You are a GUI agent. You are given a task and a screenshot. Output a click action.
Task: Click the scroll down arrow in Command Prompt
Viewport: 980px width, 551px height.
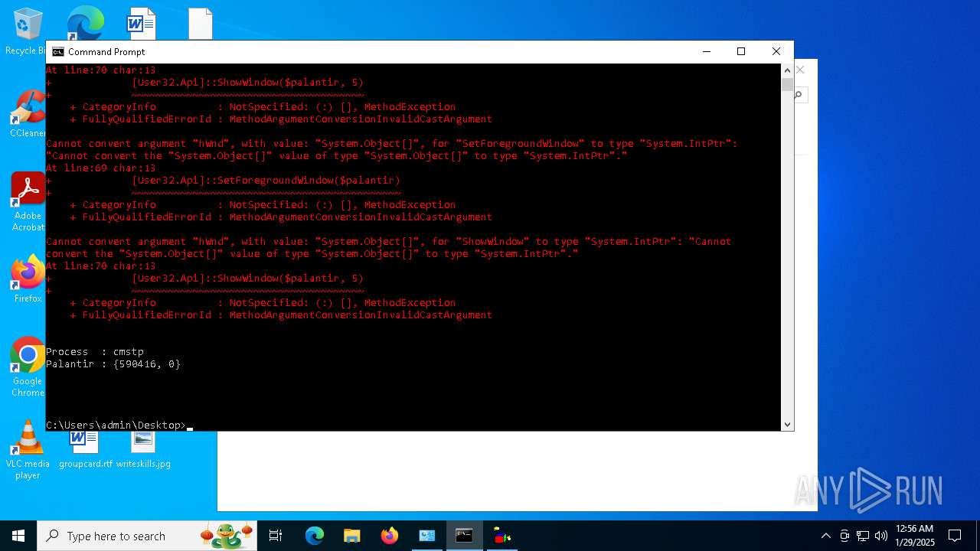787,425
